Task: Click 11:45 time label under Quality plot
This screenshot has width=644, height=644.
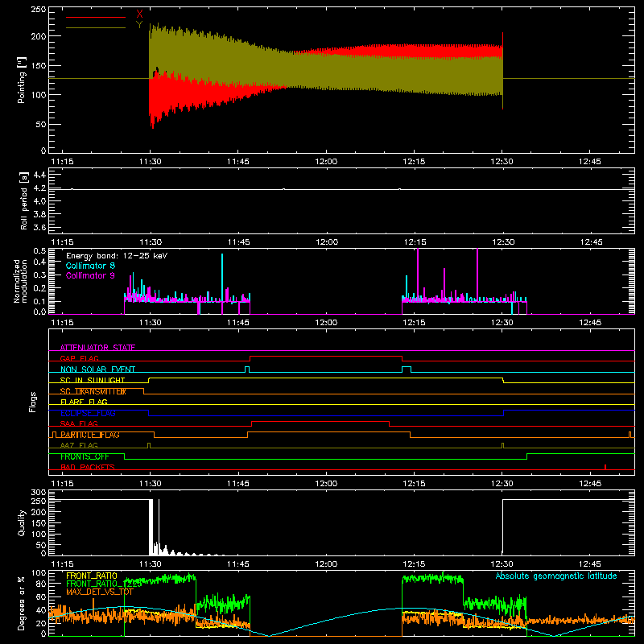Action: [238, 564]
